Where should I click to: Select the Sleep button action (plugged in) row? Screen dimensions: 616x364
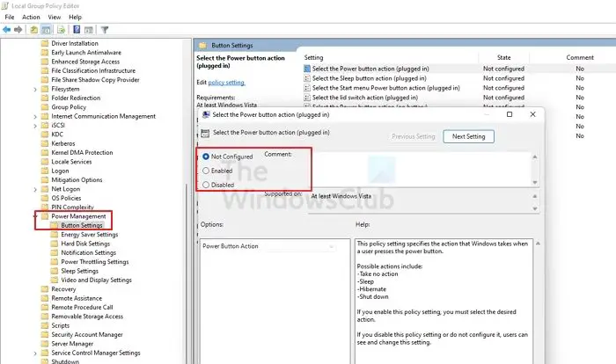point(459,78)
